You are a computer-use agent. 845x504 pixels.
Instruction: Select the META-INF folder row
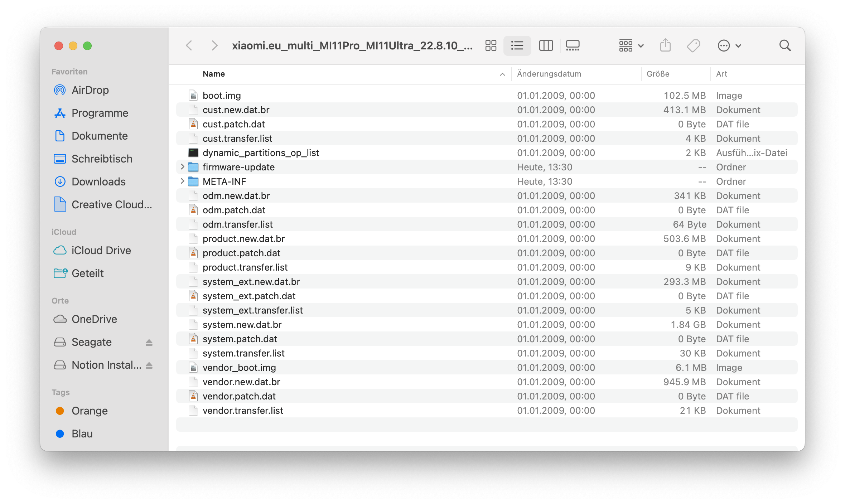pyautogui.click(x=487, y=181)
